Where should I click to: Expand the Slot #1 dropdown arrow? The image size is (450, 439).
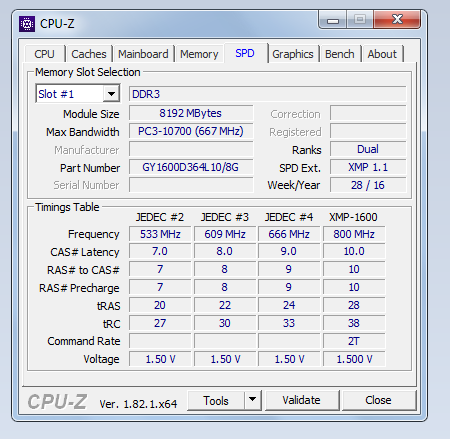pyautogui.click(x=111, y=94)
